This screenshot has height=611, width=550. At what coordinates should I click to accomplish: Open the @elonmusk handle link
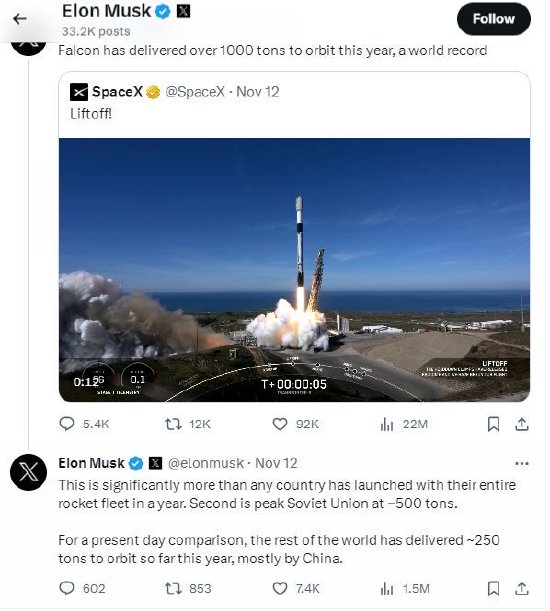[x=205, y=463]
